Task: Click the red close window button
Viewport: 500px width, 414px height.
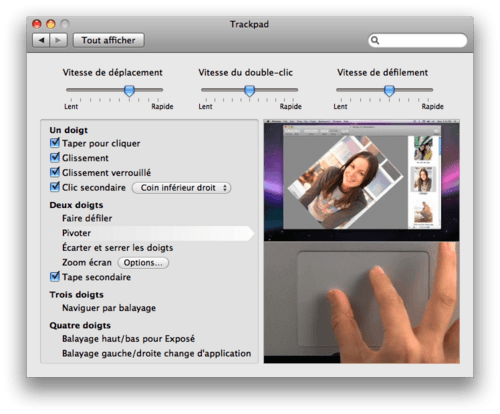Action: click(37, 24)
